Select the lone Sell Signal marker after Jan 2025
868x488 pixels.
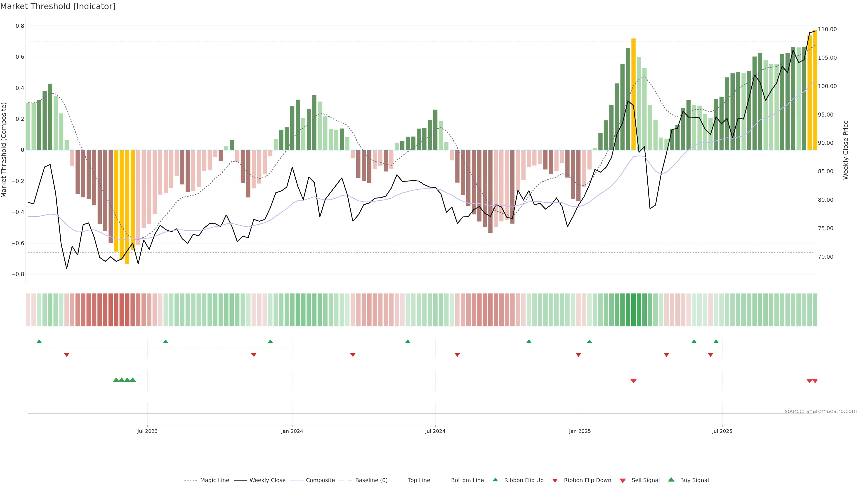[633, 381]
